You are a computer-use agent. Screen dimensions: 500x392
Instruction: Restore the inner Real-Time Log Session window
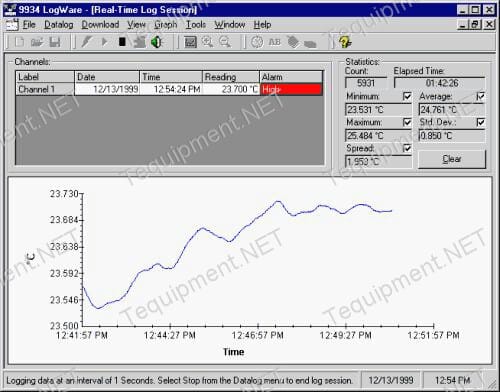(x=475, y=24)
